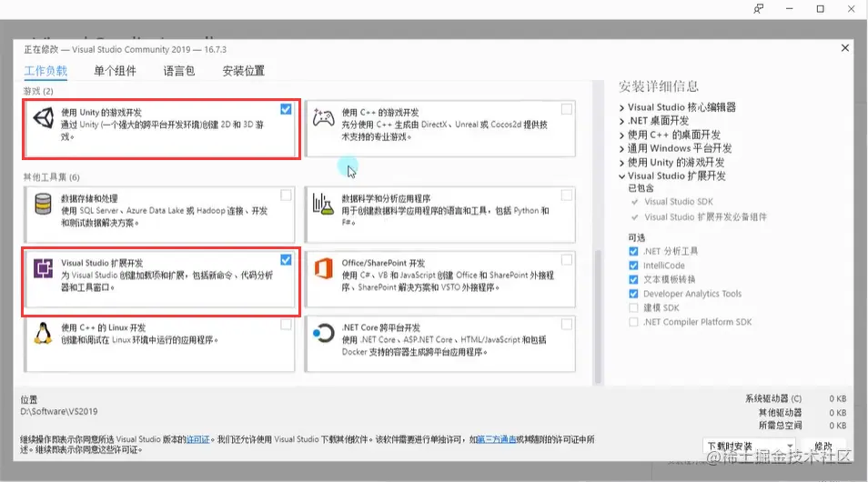Expand Visual Studio 核心编辑器 details
Viewport: 868px width, 482px height.
621,108
